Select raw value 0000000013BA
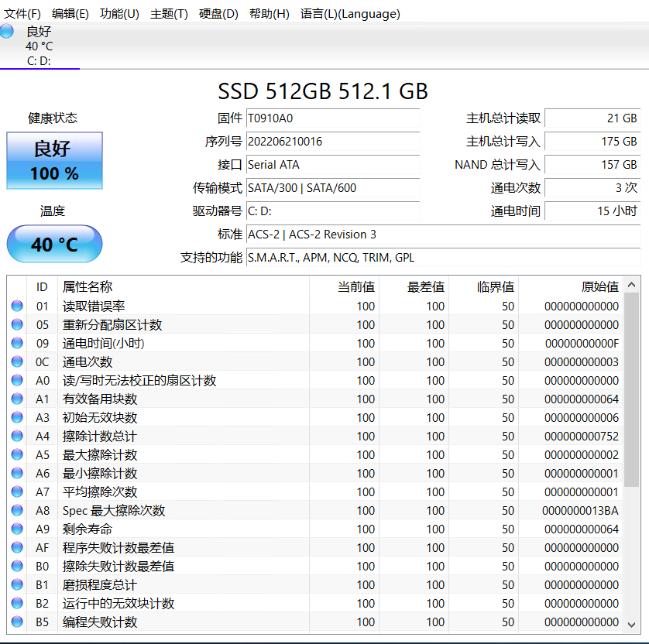 pos(580,510)
